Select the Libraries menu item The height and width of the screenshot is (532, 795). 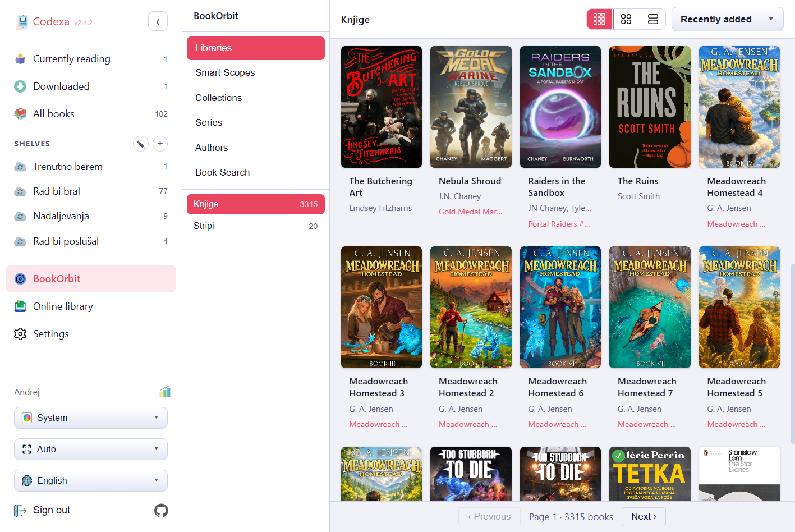[x=256, y=48]
